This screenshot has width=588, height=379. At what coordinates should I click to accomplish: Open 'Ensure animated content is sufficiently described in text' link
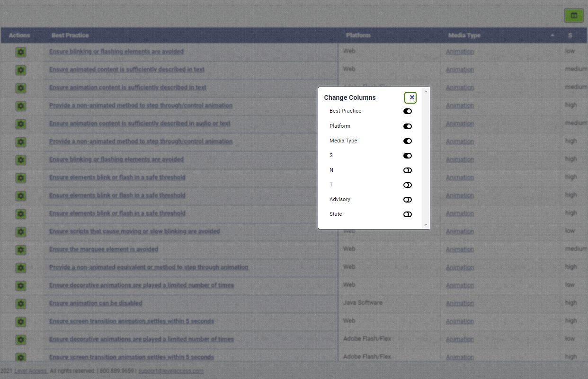(x=127, y=70)
